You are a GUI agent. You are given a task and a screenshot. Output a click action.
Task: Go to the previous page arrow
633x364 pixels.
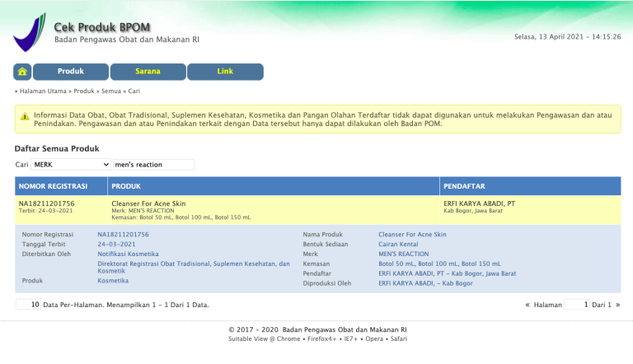tap(527, 305)
